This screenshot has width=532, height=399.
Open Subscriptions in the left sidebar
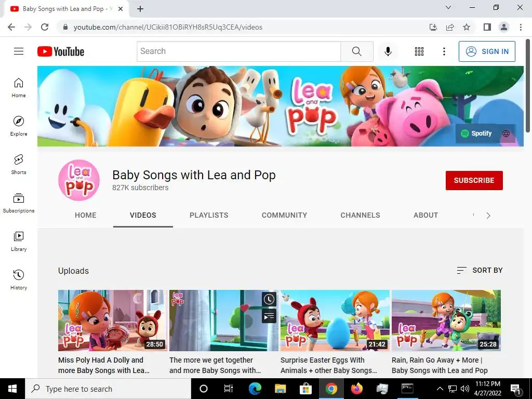click(x=19, y=203)
